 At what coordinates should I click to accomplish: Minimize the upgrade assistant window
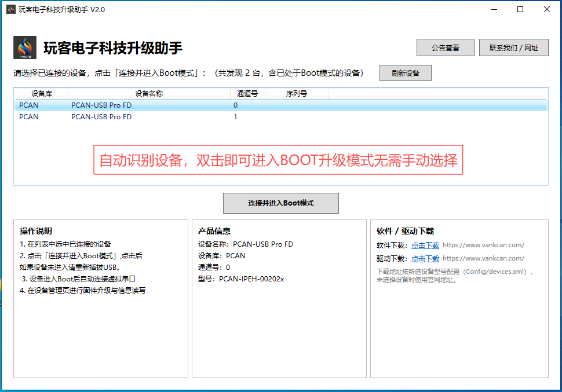click(x=494, y=9)
